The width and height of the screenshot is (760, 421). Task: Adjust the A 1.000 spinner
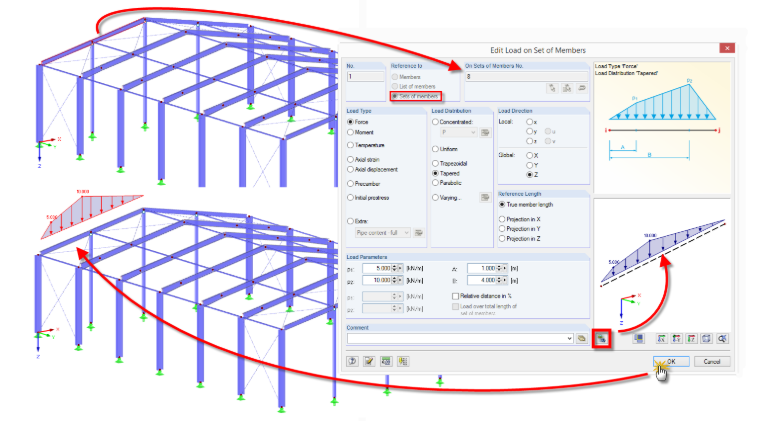[x=499, y=268]
